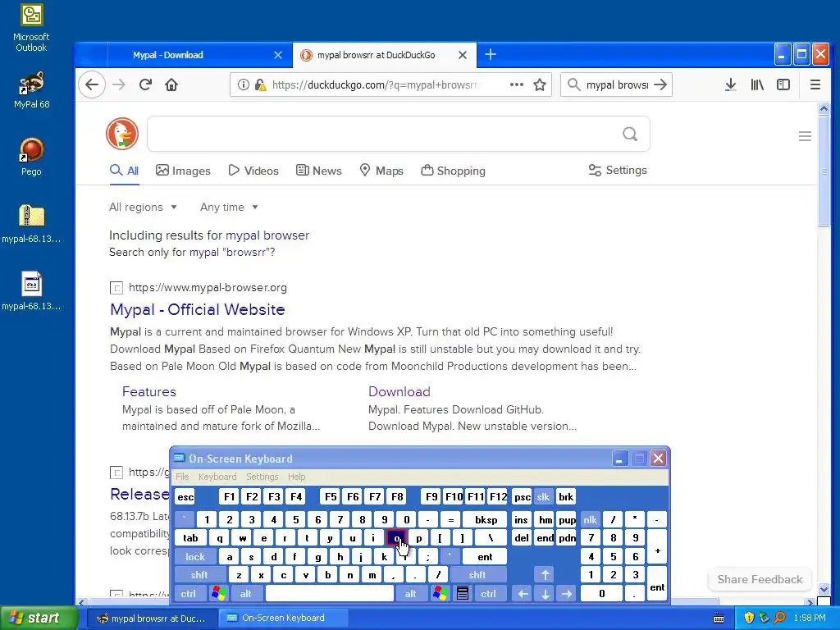Open Mypal - Official Website result link
Viewport: 840px width, 630px height.
(x=197, y=309)
